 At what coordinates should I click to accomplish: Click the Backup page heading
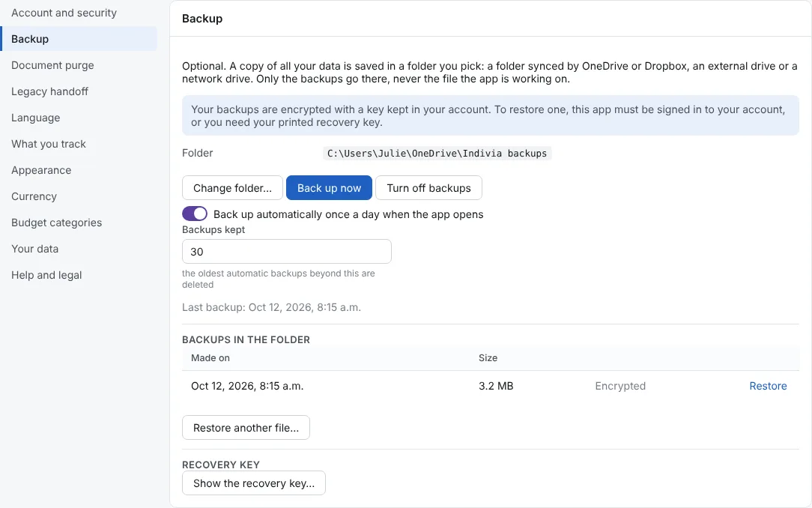[x=202, y=19]
